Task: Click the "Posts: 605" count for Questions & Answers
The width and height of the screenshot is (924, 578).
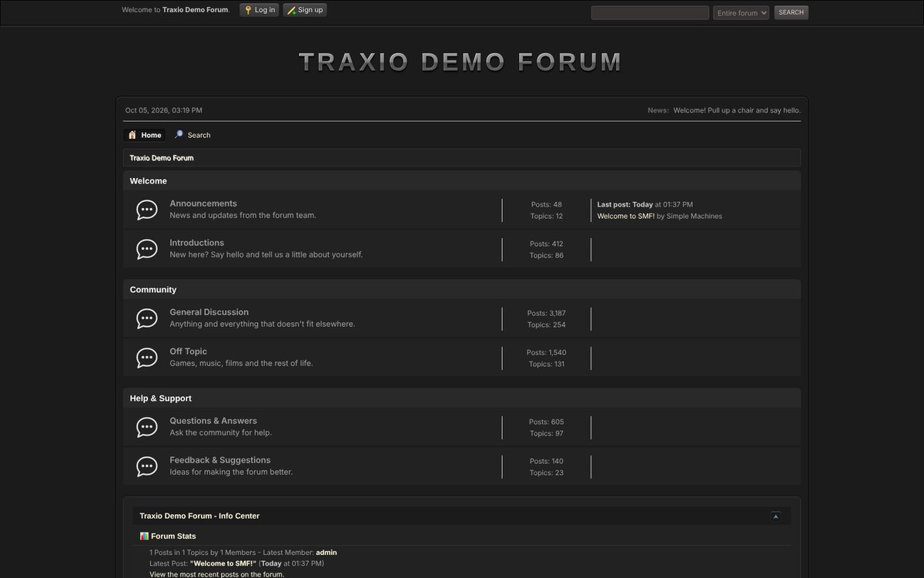Action: point(547,422)
